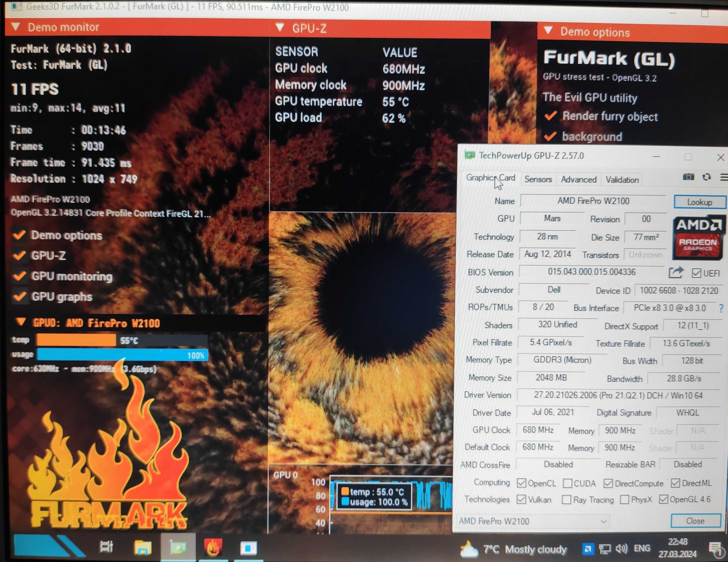Collapse GPU0 AMD FirePro W2100 section

coord(21,322)
